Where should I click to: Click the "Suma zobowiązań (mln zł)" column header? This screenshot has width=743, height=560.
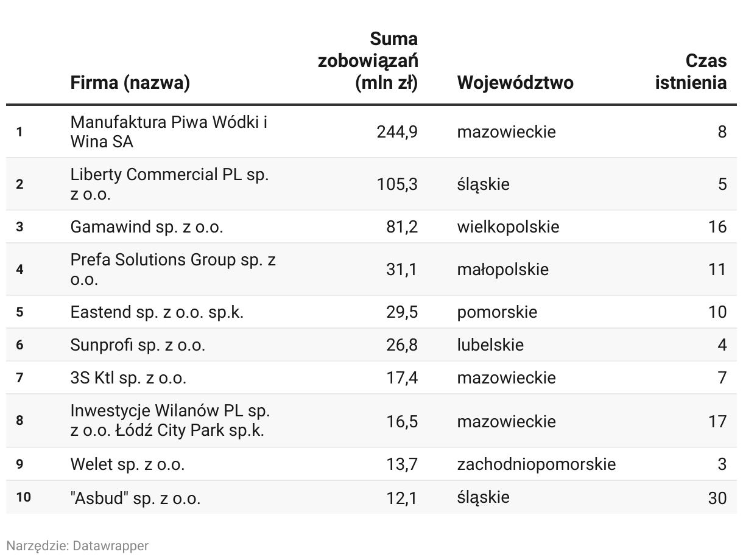[x=368, y=61]
